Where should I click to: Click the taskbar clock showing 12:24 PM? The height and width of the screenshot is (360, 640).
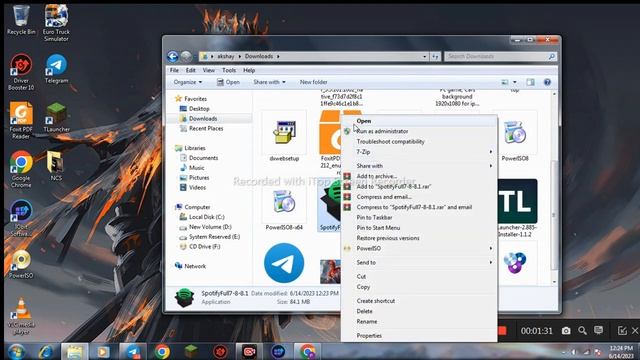[x=620, y=351]
